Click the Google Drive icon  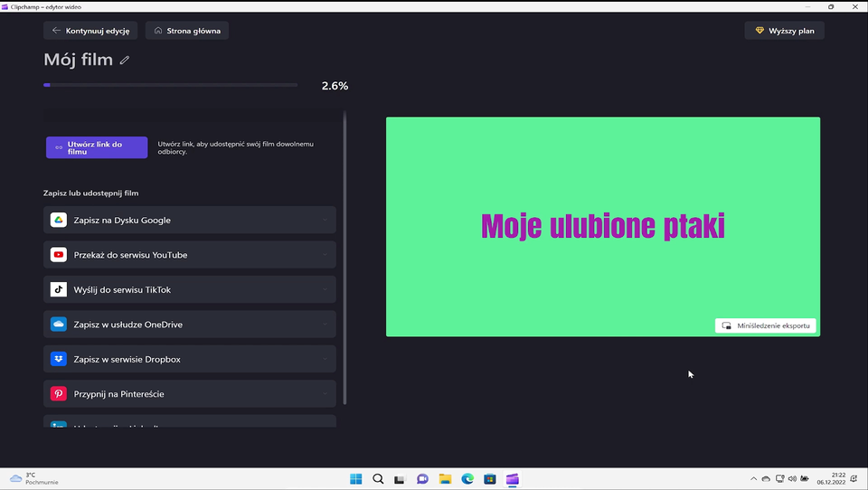[x=58, y=221]
